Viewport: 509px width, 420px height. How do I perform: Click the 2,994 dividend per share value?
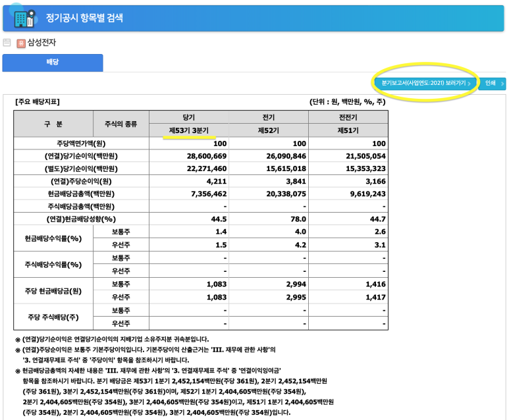pyautogui.click(x=296, y=284)
